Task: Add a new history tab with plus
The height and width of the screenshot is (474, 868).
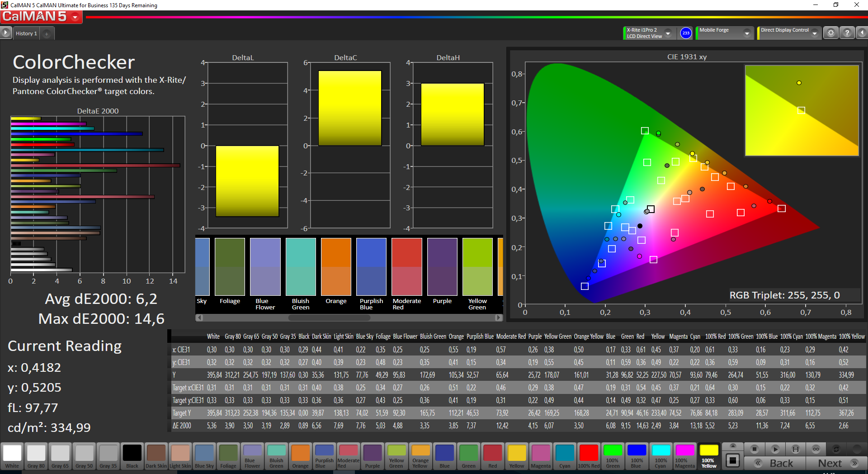Action: point(47,33)
